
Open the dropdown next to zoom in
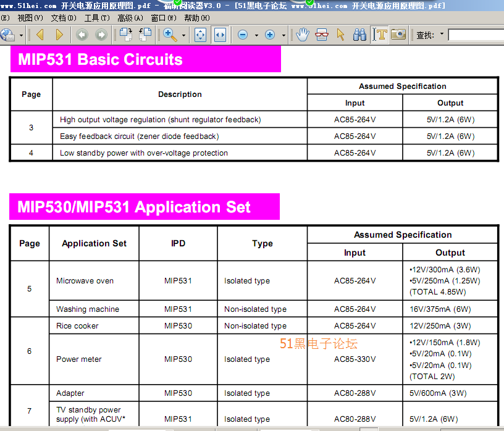coord(283,35)
